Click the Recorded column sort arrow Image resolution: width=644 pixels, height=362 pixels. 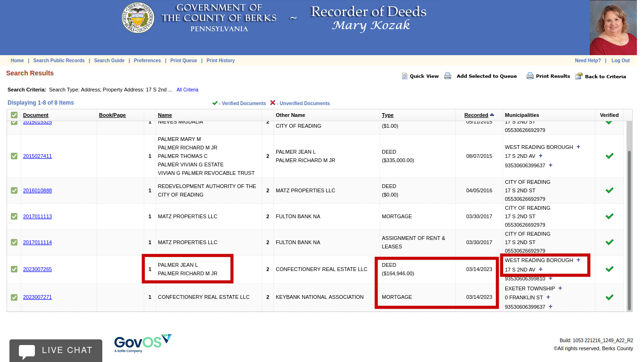pos(492,115)
